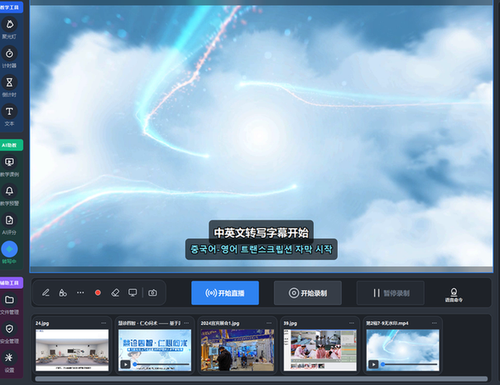Screen dimensions: 500x385
Task: Select the AI助教 green section tab
Action: (10, 145)
